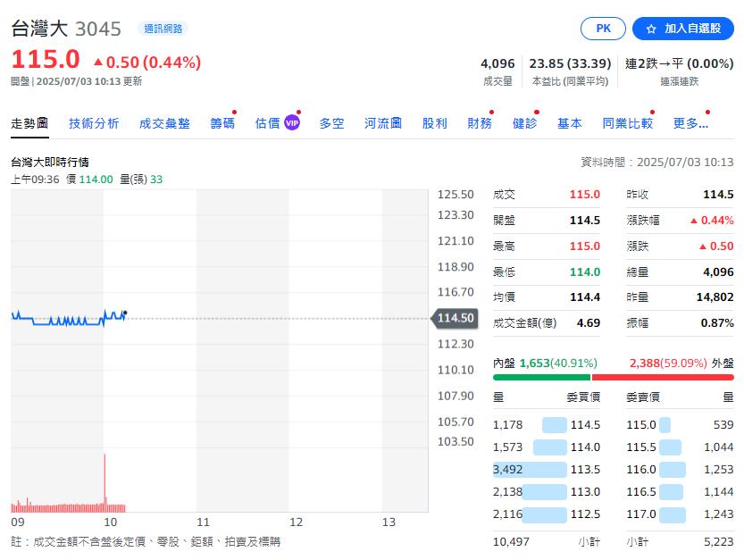Click the purple VIP badge beside 估價
The width and height of the screenshot is (744, 560).
pos(292,123)
